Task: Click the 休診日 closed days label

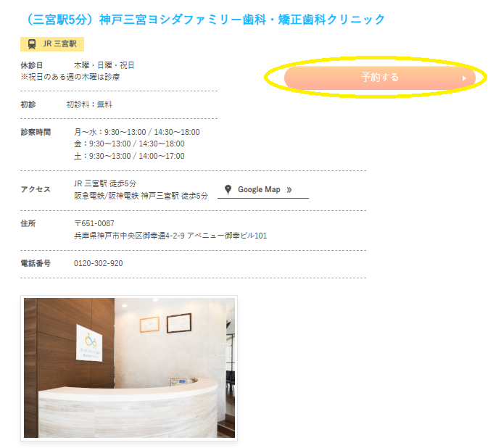Action: coord(31,65)
